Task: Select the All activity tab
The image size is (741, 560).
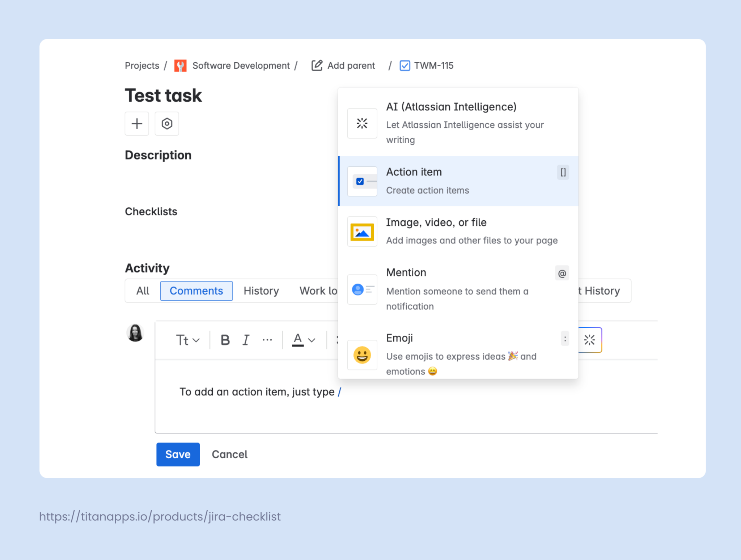Action: [x=142, y=290]
